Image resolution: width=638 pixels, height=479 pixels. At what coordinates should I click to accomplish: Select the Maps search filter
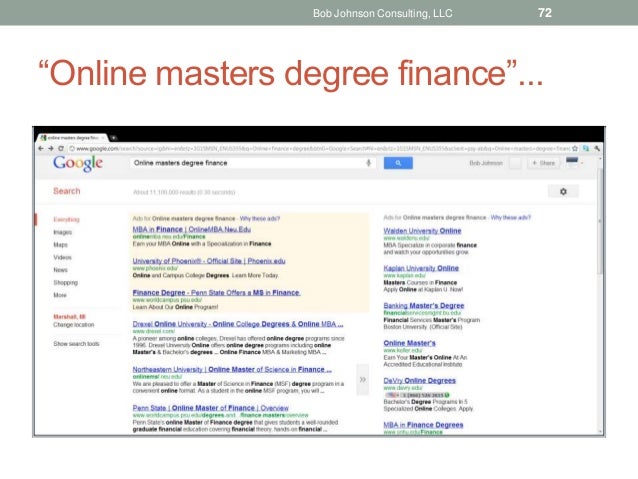60,245
